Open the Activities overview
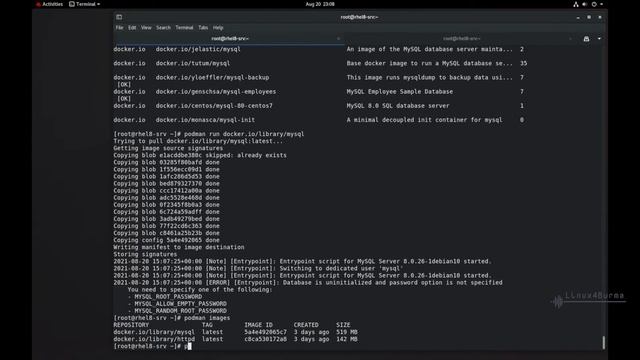The width and height of the screenshot is (640, 360). click(x=49, y=4)
